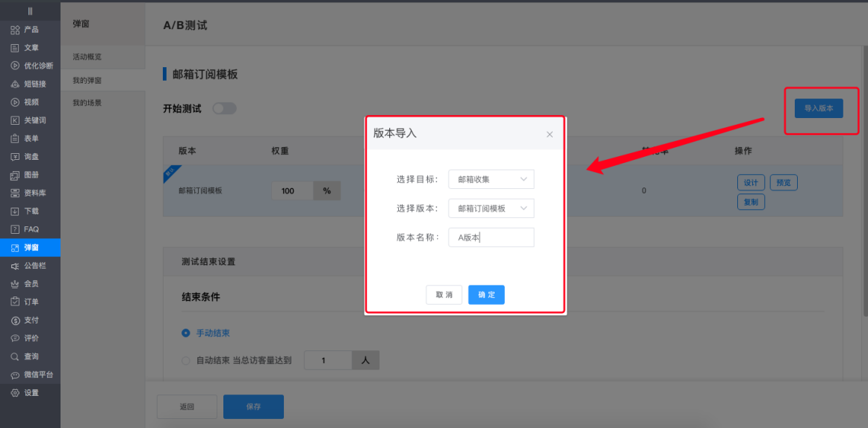Viewport: 868px width, 428px height.
Task: Open the 设置 gear icon in sidebar
Action: (x=16, y=393)
